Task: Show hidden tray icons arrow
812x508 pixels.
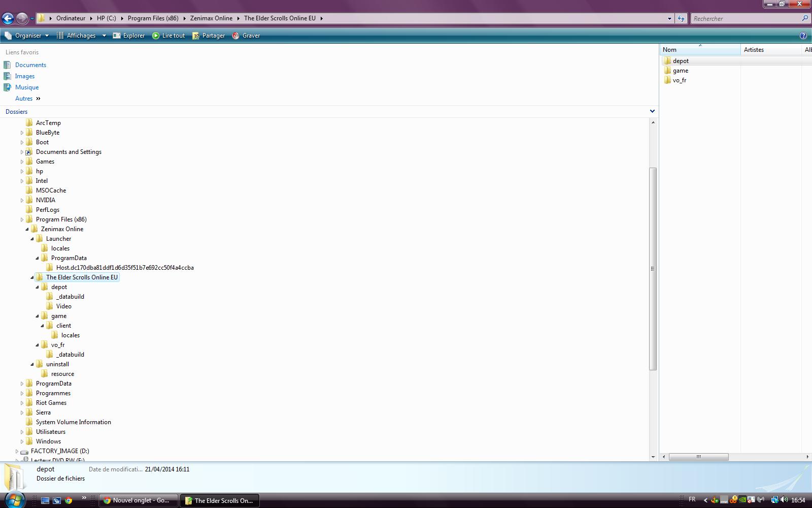Action: point(705,500)
